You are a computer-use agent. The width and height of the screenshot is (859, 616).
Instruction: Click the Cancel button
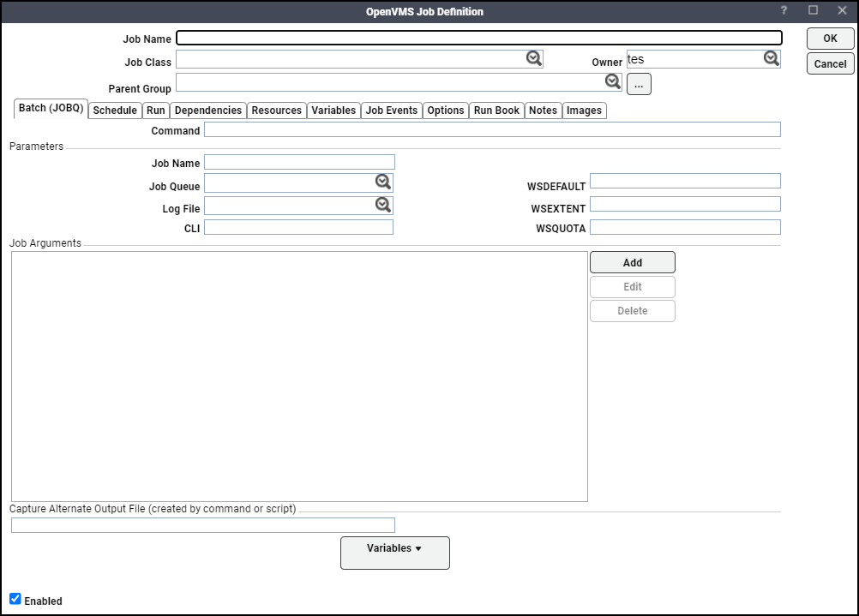830,63
